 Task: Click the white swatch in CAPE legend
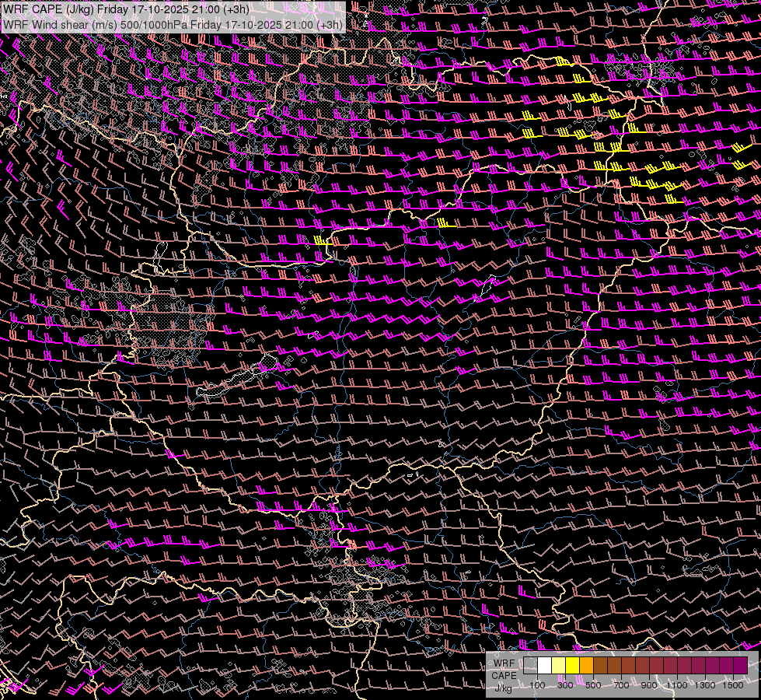[x=544, y=665]
